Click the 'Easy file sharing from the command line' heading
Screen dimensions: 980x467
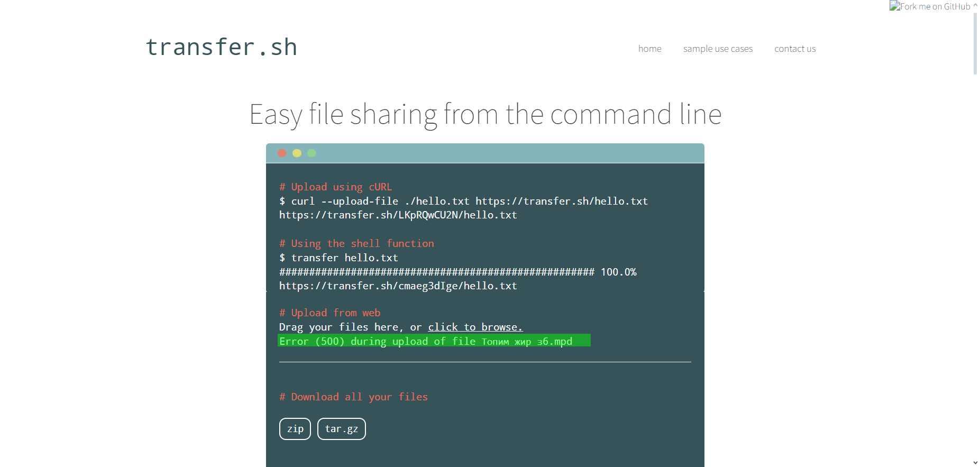click(486, 114)
